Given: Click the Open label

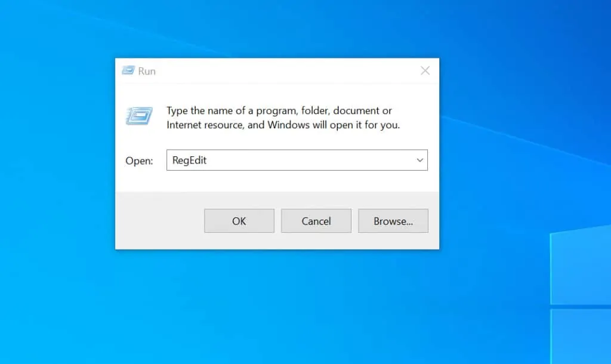Looking at the screenshot, I should click(x=139, y=161).
